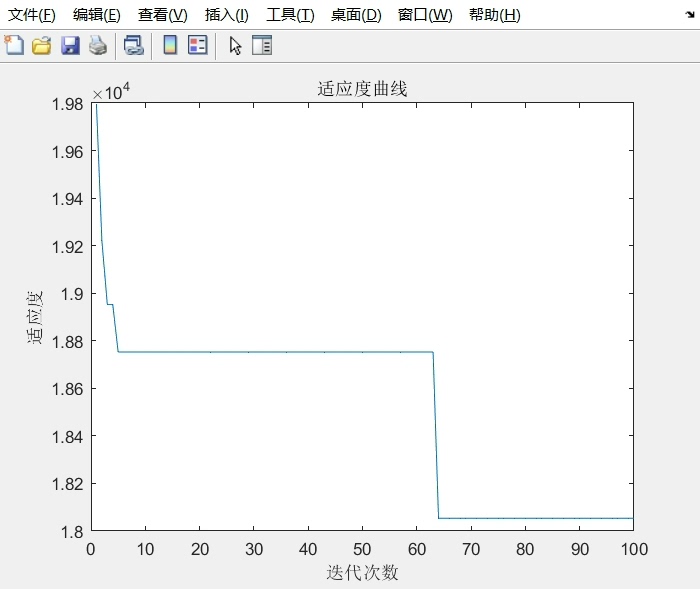
Task: Open the 帮助(H) menu
Action: 495,15
